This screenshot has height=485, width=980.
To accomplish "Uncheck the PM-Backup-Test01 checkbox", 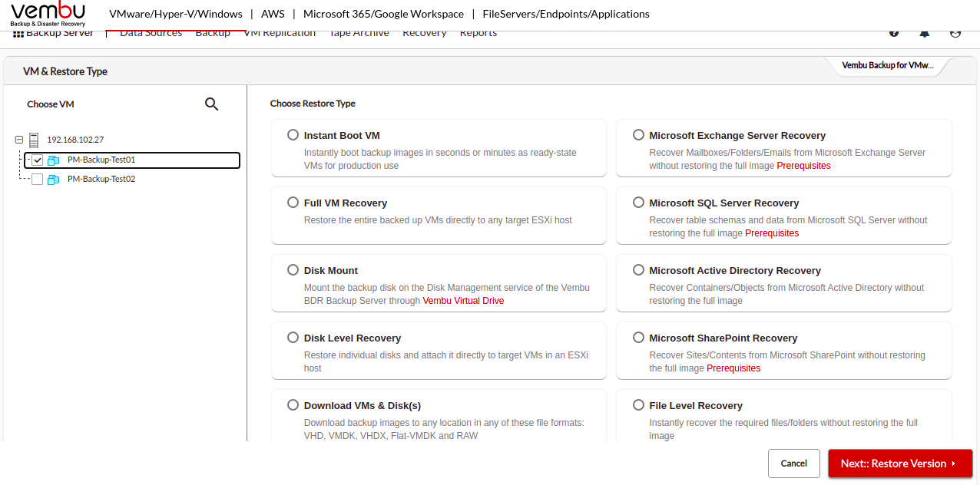I will tap(37, 160).
